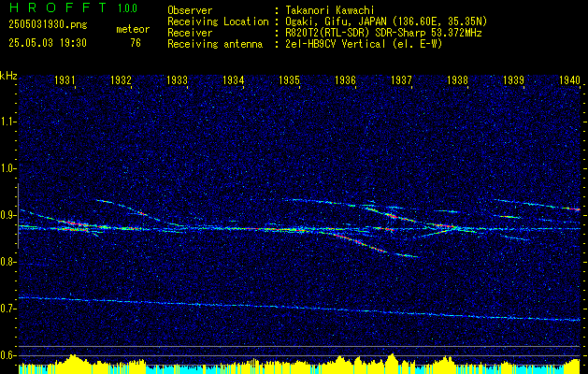Click the HROFFT program title text
The height and width of the screenshot is (374, 588).
pyautogui.click(x=58, y=7)
